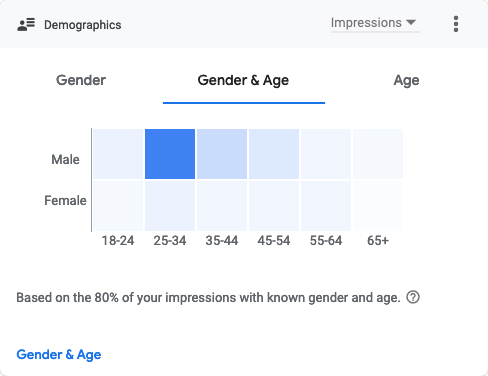Click the 35-44 age axis label

[222, 240]
